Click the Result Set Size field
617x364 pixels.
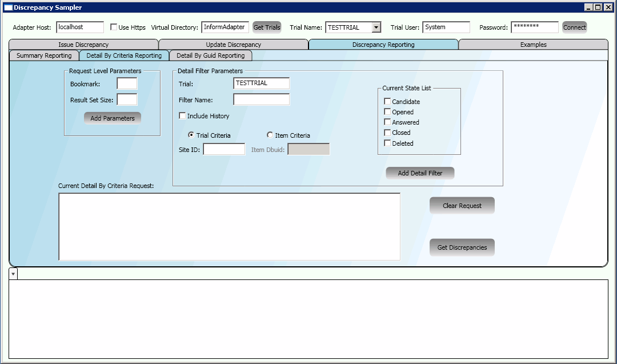pos(127,99)
